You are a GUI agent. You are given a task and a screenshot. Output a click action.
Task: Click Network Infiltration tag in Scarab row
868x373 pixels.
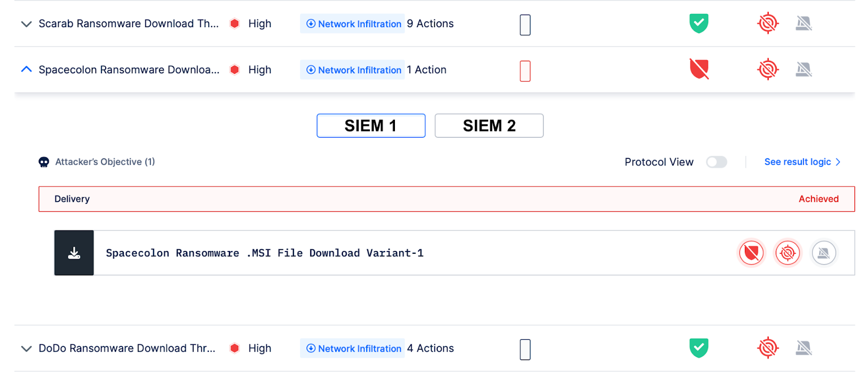coord(353,24)
